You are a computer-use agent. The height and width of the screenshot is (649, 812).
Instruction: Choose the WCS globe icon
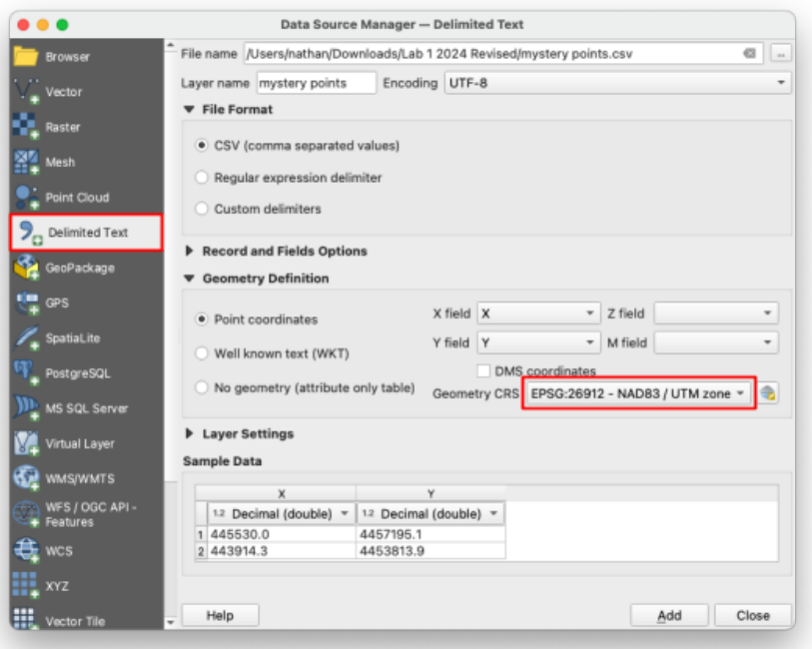pos(26,551)
